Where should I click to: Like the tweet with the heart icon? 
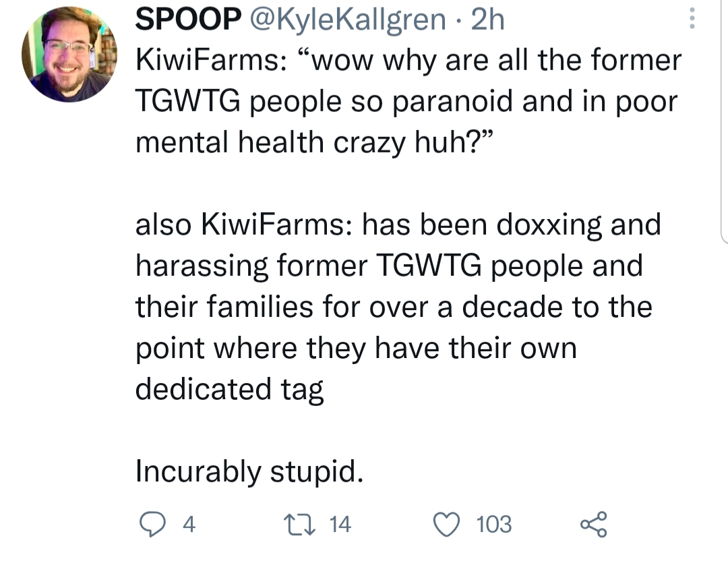(x=447, y=525)
